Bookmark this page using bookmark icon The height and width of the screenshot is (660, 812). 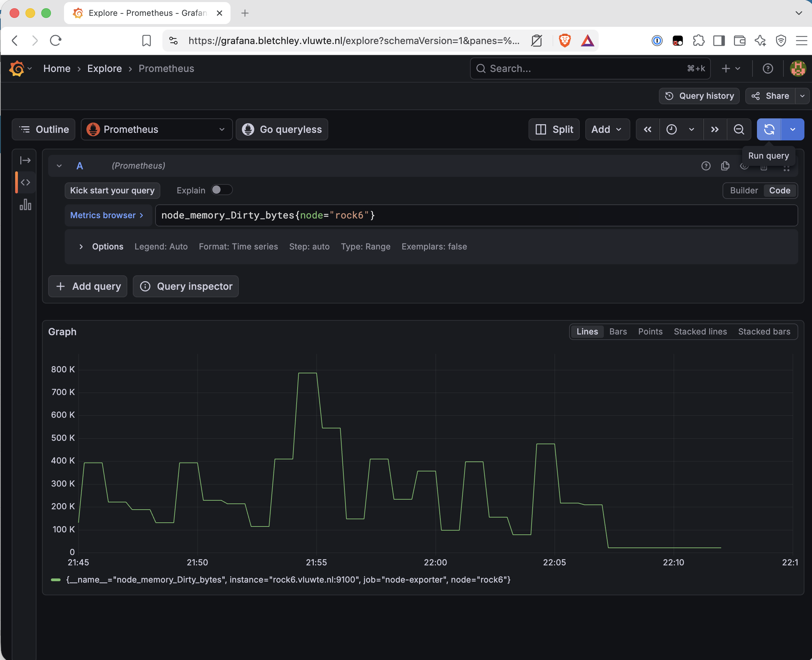click(146, 40)
